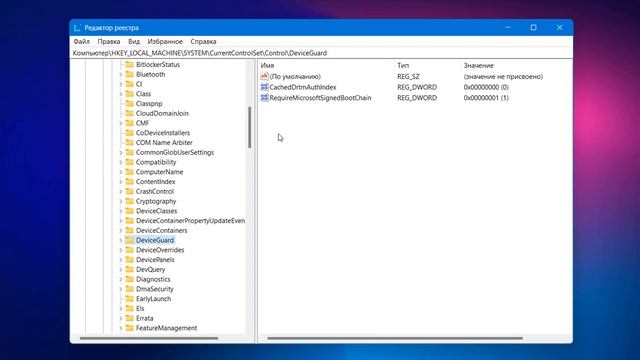Select the RequireMicrosoftSignedBootChain value name
Image resolution: width=640 pixels, height=360 pixels.
[x=320, y=98]
